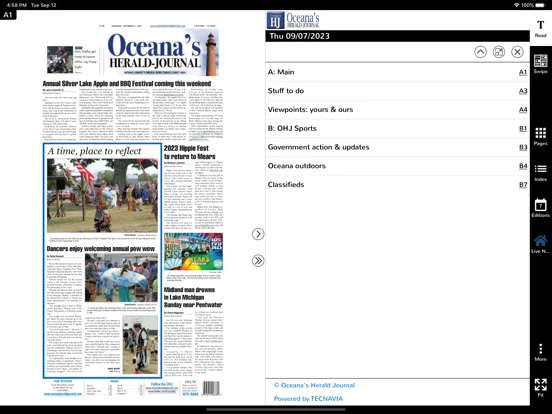Tap the young dancer photo at page bottom
This screenshot has width=552, height=414.
140,345
